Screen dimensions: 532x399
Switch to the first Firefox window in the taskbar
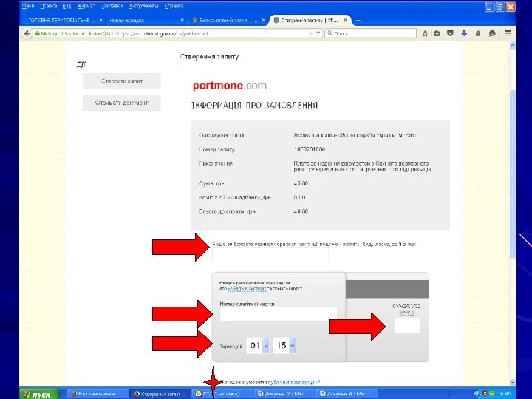click(97, 394)
